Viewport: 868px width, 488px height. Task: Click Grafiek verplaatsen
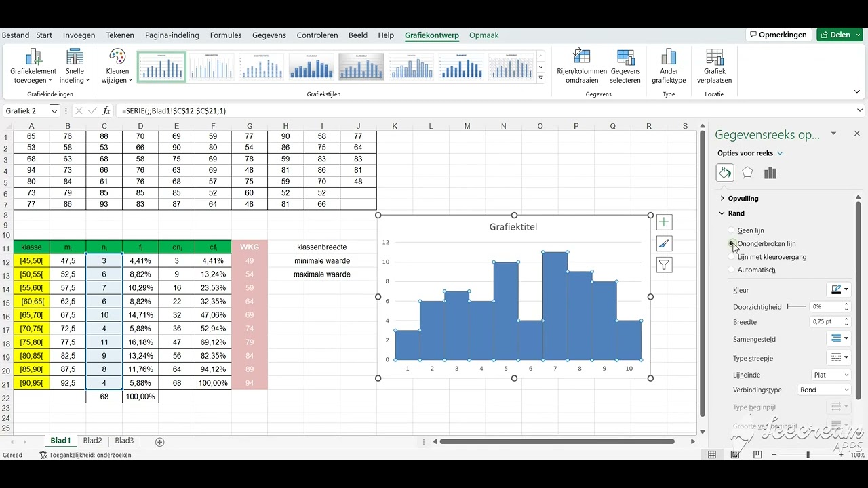715,66
